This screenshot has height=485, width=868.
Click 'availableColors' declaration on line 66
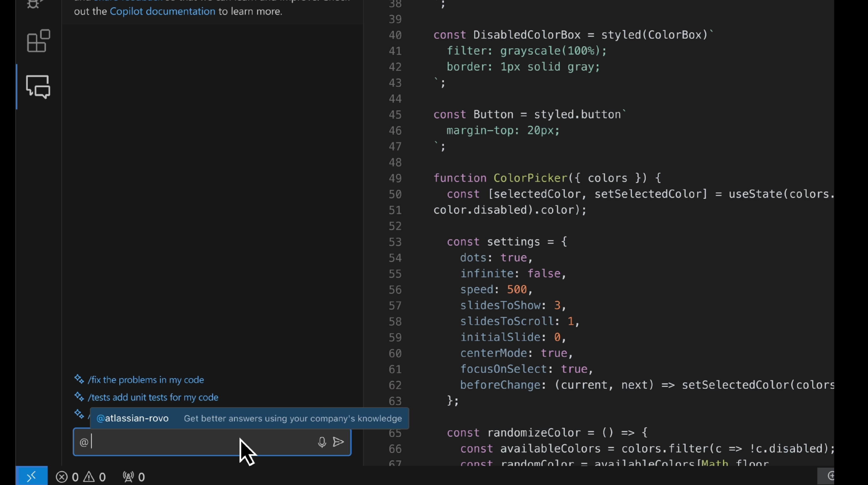(551, 449)
